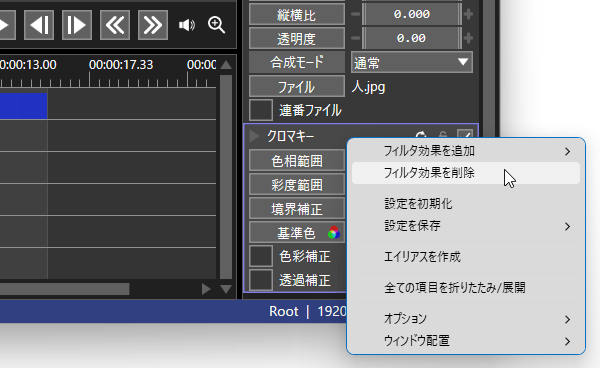Click the 透明度 parameter button
Screen dimensions: 600x368
coord(297,38)
